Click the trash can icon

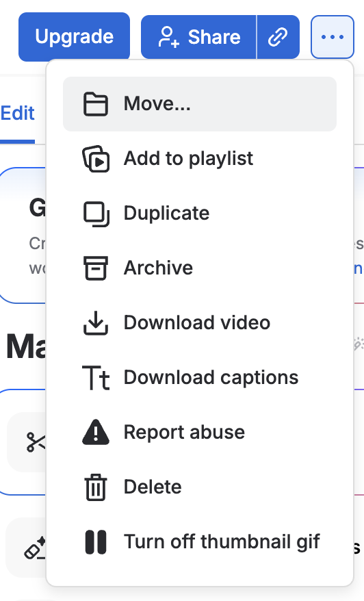[x=96, y=487]
